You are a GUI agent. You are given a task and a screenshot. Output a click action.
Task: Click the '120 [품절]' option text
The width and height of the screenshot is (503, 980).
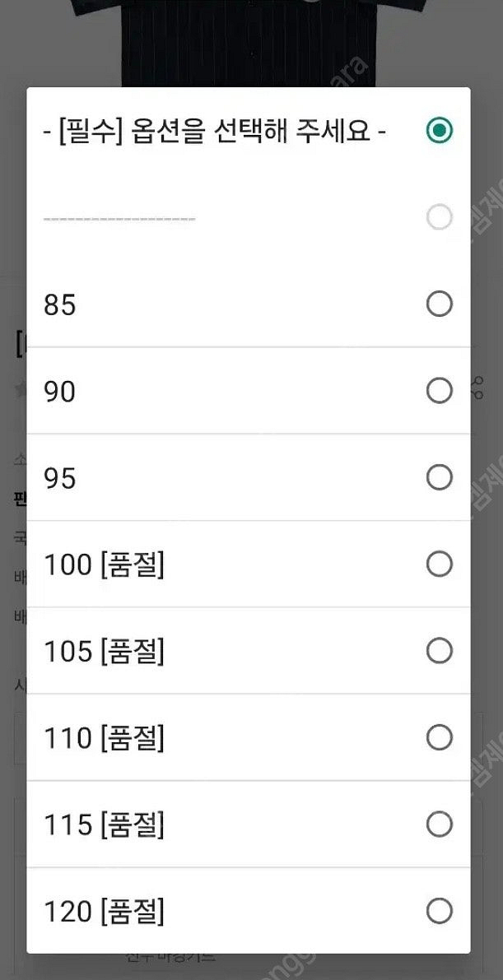pos(104,912)
